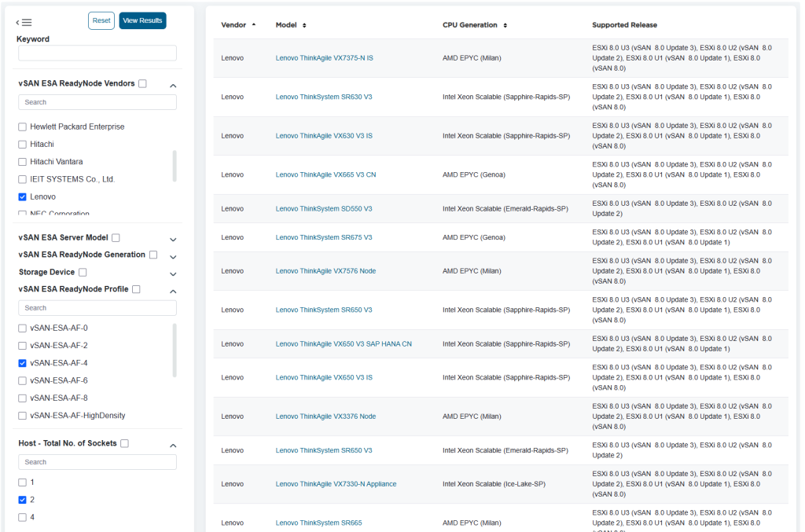Viewport: 805px width, 532px height.
Task: Open Lenovo ThinkAgile VX7576 Node link
Action: click(x=325, y=271)
